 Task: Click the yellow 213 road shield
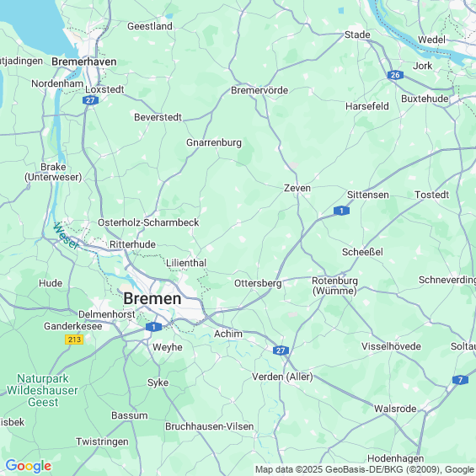coord(74,339)
